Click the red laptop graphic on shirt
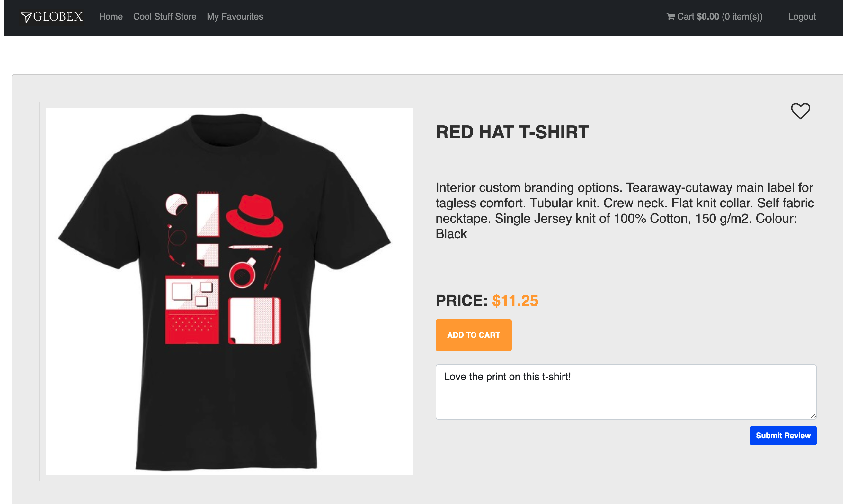Screen dimensions: 843x504 [192, 310]
